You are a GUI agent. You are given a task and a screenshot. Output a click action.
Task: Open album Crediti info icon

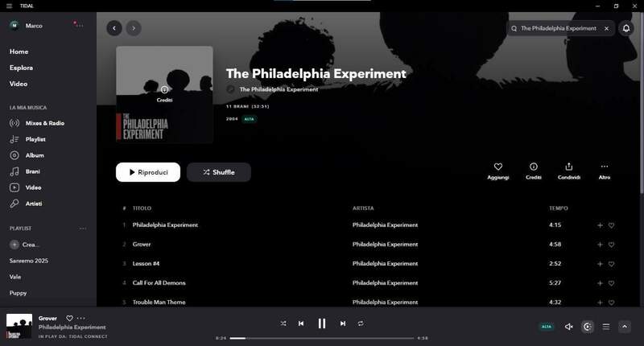tap(534, 171)
